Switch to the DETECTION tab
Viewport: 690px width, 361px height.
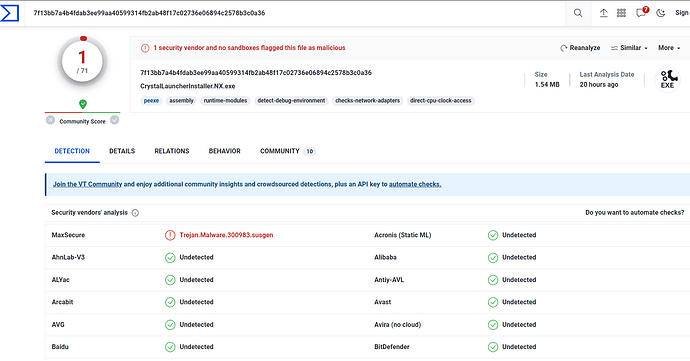(72, 151)
